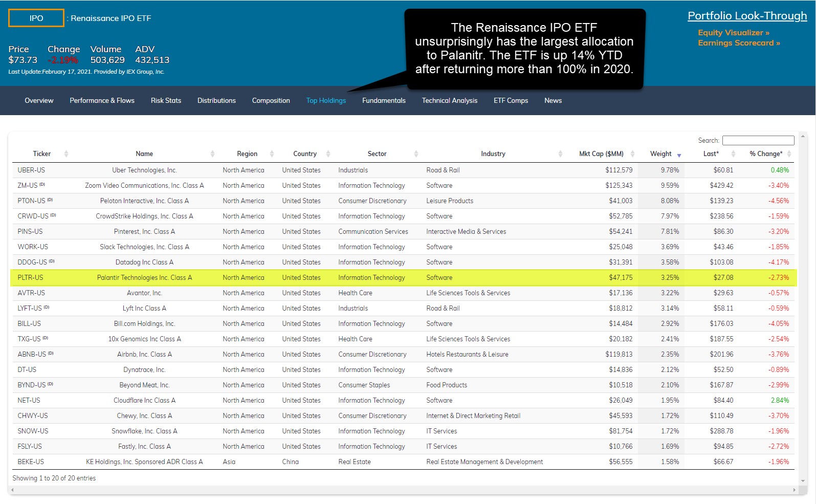Click the Uber 9.78% weight value
Image resolution: width=816 pixels, height=504 pixels.
point(670,170)
